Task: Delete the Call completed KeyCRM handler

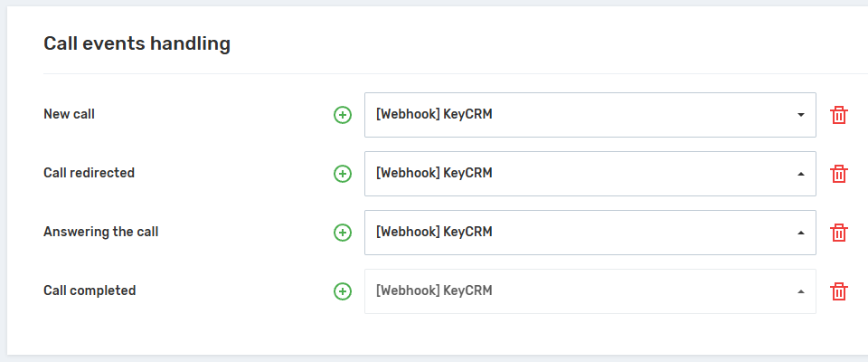Action: [x=839, y=291]
